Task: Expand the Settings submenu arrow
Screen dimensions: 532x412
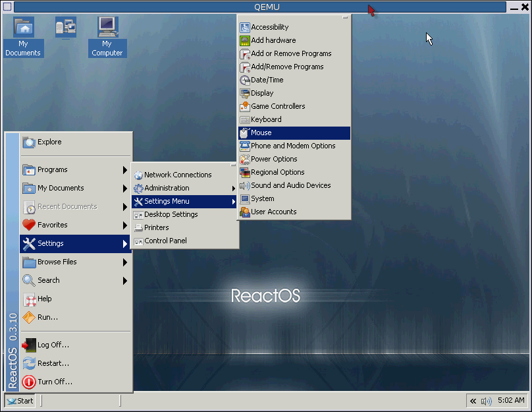Action: [x=125, y=243]
